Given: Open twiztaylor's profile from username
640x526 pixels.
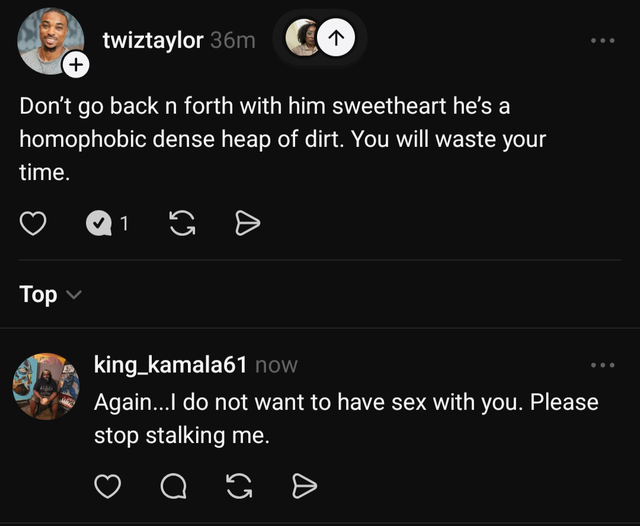Looking at the screenshot, I should point(153,40).
